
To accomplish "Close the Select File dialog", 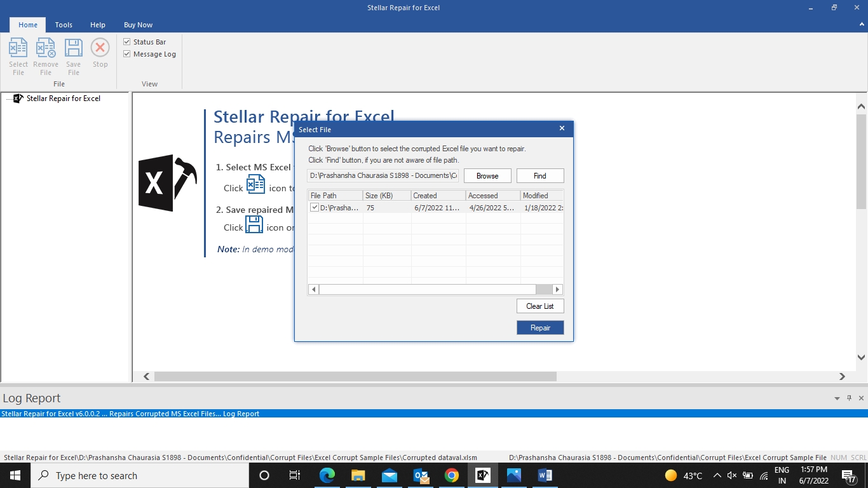I will (562, 128).
